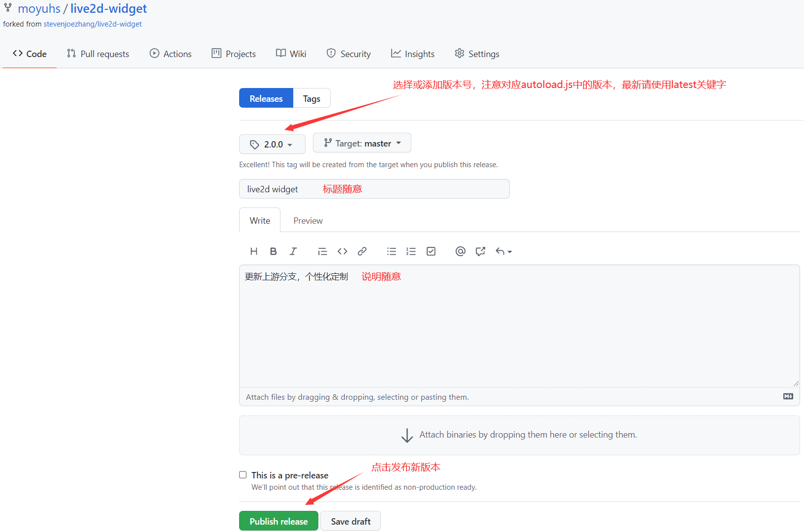The width and height of the screenshot is (804, 532).
Task: Grab the description textarea resize handle
Action: pyautogui.click(x=796, y=383)
